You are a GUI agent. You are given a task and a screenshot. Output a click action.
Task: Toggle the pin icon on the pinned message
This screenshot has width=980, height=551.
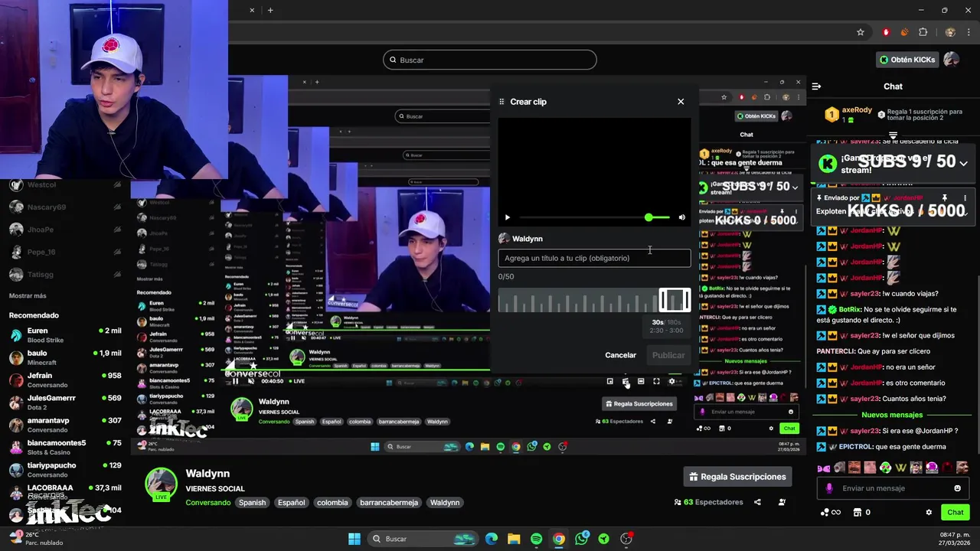pyautogui.click(x=945, y=197)
